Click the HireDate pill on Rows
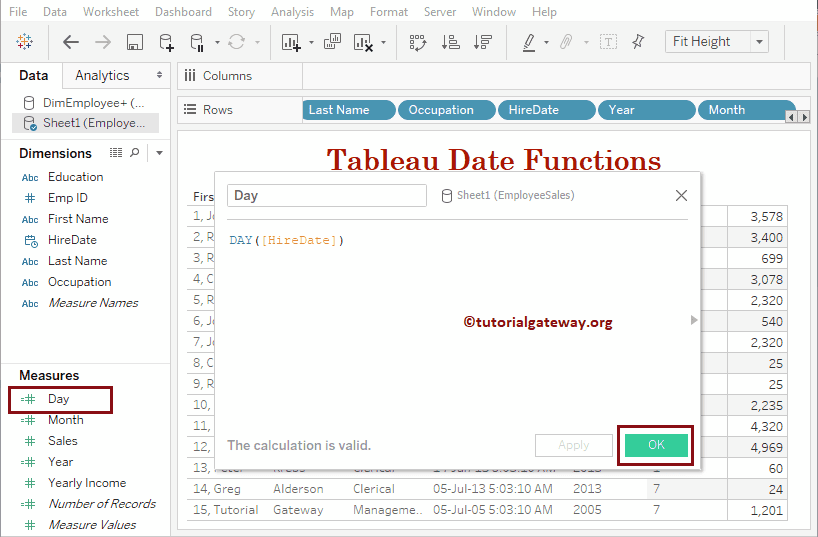818x537 pixels. pos(546,110)
